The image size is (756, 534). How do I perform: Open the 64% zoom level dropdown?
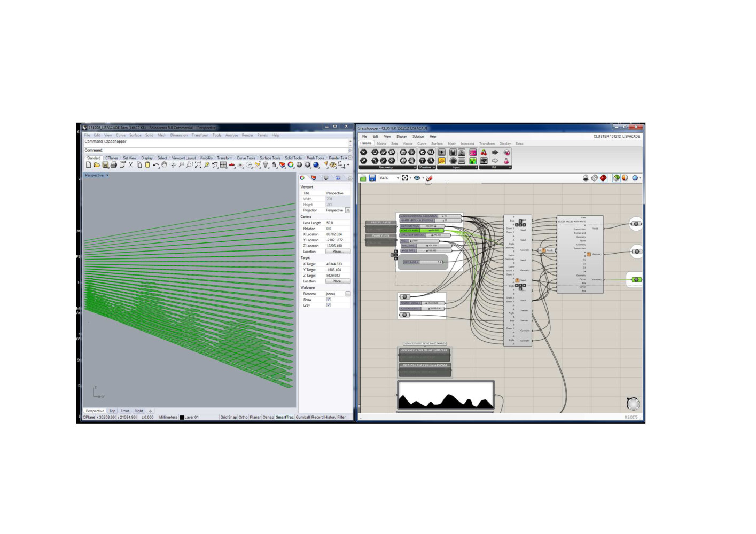398,178
